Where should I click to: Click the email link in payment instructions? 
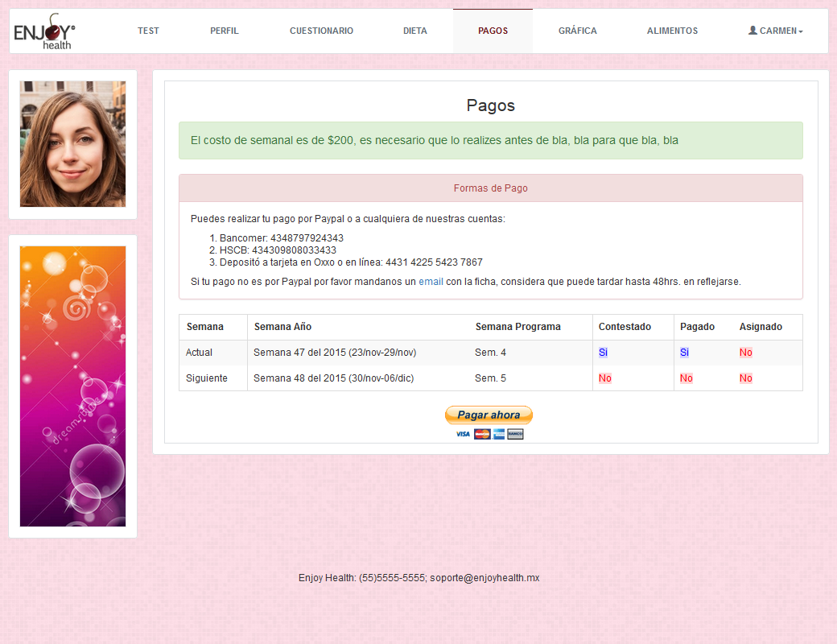pos(431,282)
